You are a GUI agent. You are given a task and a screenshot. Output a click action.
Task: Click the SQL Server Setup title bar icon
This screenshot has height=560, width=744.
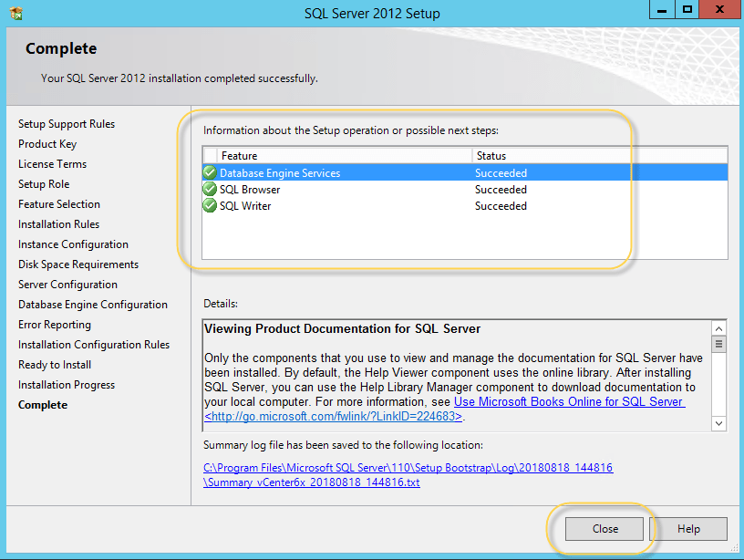point(17,13)
